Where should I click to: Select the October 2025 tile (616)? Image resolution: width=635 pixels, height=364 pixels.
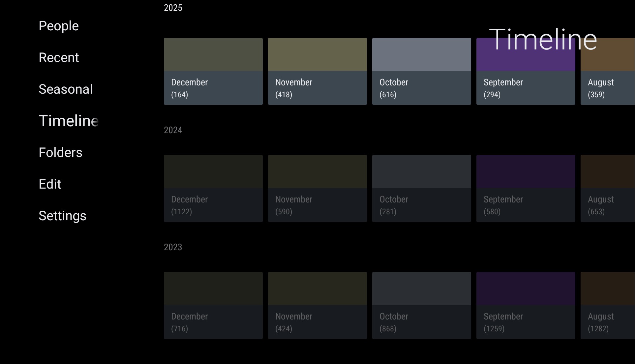coord(421,72)
